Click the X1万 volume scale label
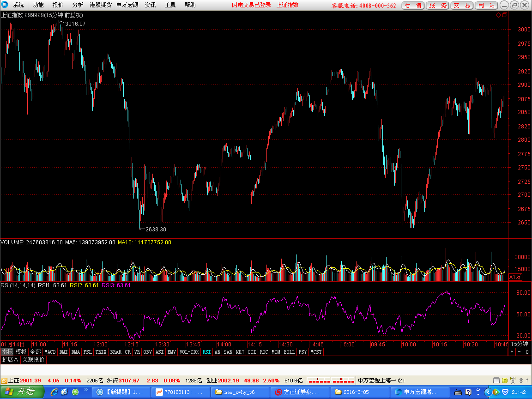Viewport: 532px width, 399px height. 515,277
